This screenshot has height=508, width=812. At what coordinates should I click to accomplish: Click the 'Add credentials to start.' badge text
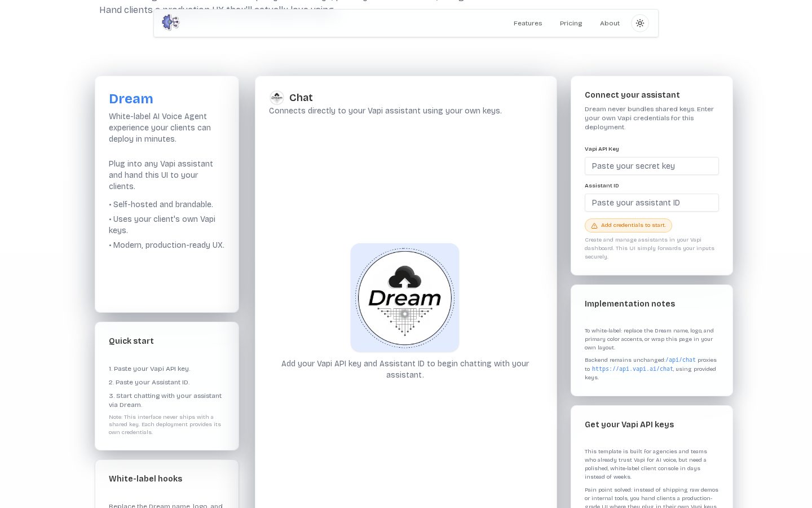coord(633,225)
